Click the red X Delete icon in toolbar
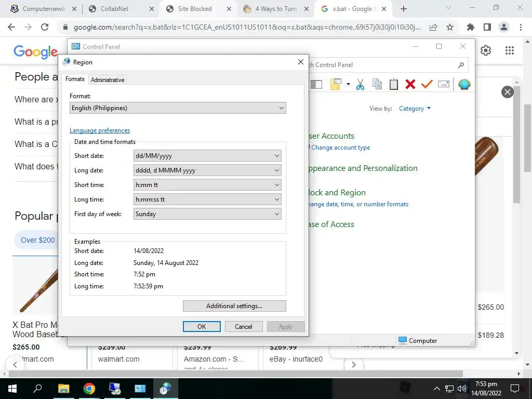Viewport: 532px width, 399px height. (x=410, y=84)
